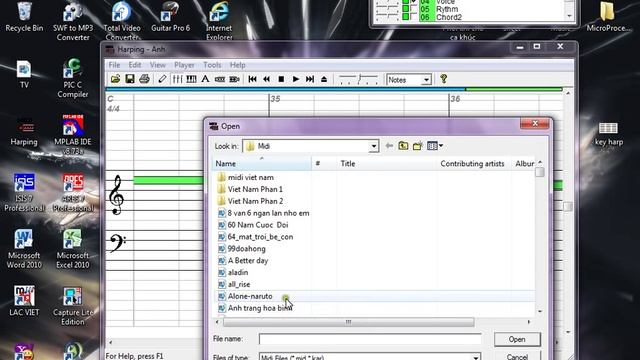Click green indicator for track 06 Chord2

tap(405, 17)
